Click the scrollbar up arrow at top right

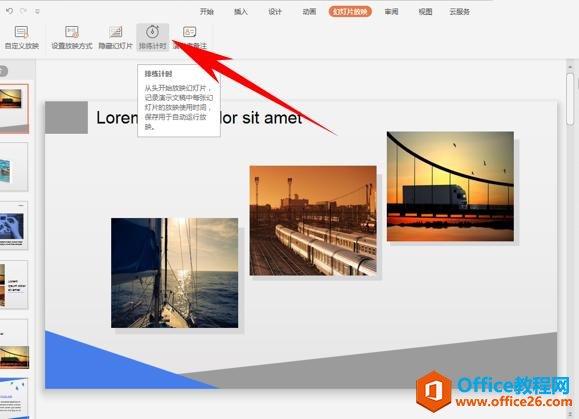[570, 67]
